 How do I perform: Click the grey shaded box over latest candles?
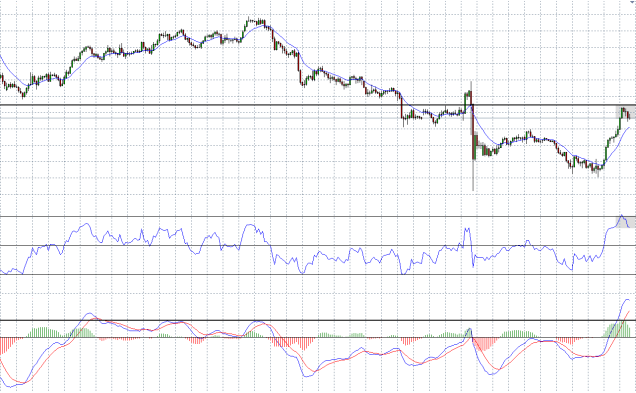click(625, 113)
